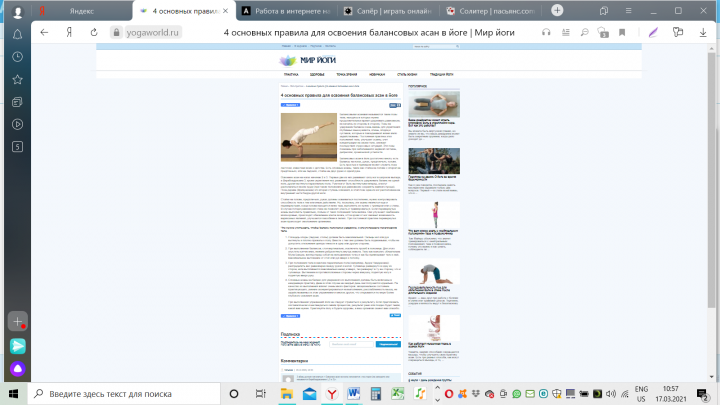The width and height of the screenshot is (720, 405).
Task: Launch Alice assistant purple icon
Action: coord(17,369)
